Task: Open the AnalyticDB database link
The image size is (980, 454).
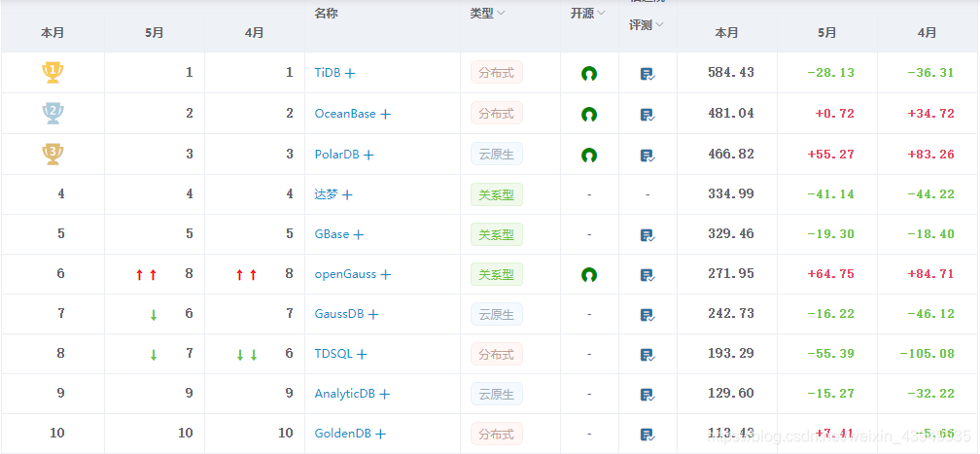Action: pos(345,394)
